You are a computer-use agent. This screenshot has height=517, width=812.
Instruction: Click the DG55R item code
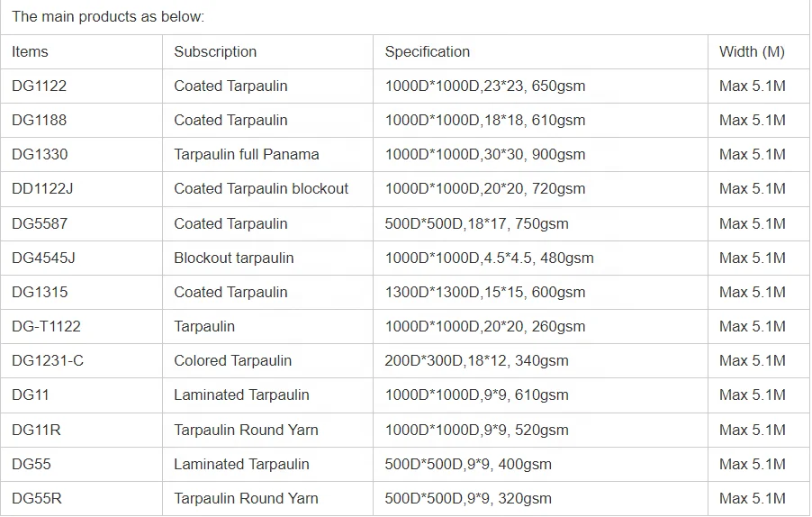37,499
